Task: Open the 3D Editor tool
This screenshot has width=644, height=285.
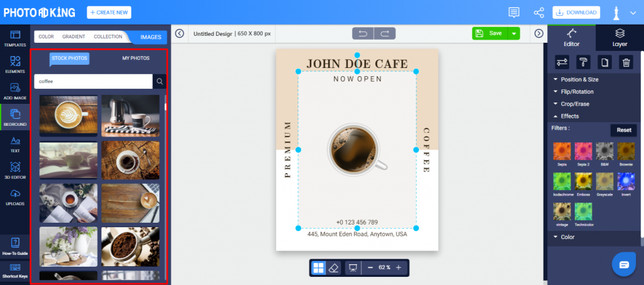Action: 15,170
